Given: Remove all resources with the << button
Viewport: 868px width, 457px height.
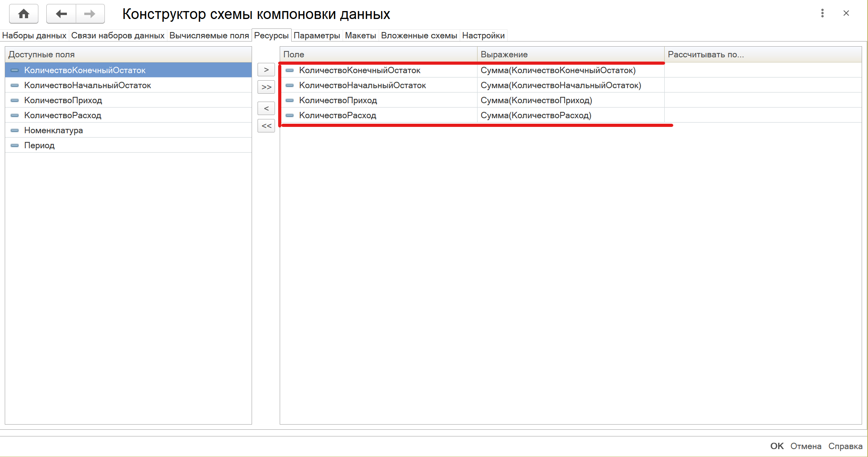Looking at the screenshot, I should [x=266, y=126].
